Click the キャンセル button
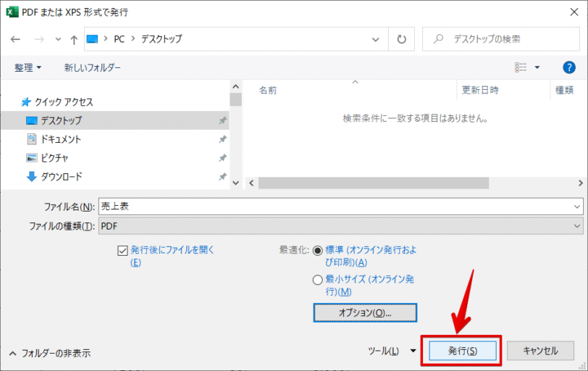This screenshot has height=371, width=588. (x=540, y=351)
